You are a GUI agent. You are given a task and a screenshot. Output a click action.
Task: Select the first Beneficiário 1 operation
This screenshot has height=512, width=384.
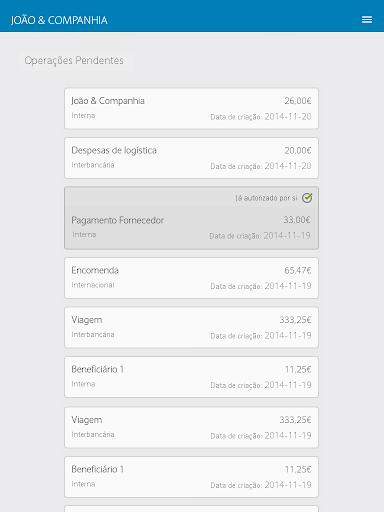coord(191,377)
